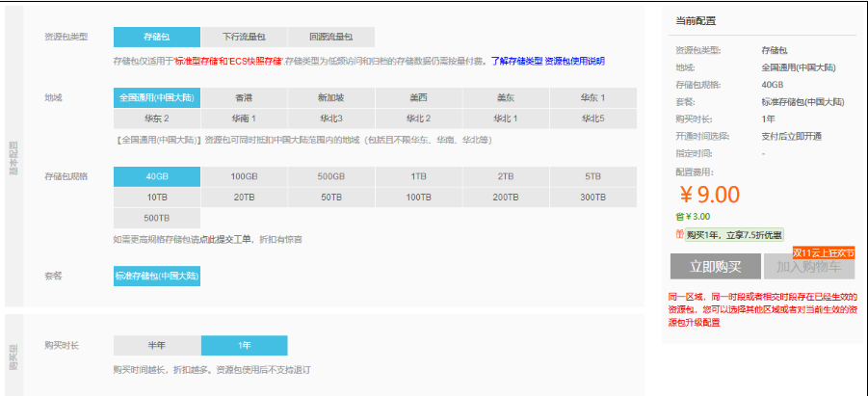Click the 立即购买 button
The width and height of the screenshot is (868, 396).
(715, 266)
